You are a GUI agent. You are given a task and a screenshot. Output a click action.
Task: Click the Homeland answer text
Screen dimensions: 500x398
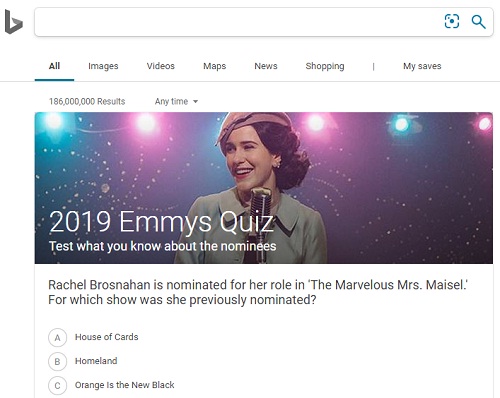[96, 361]
